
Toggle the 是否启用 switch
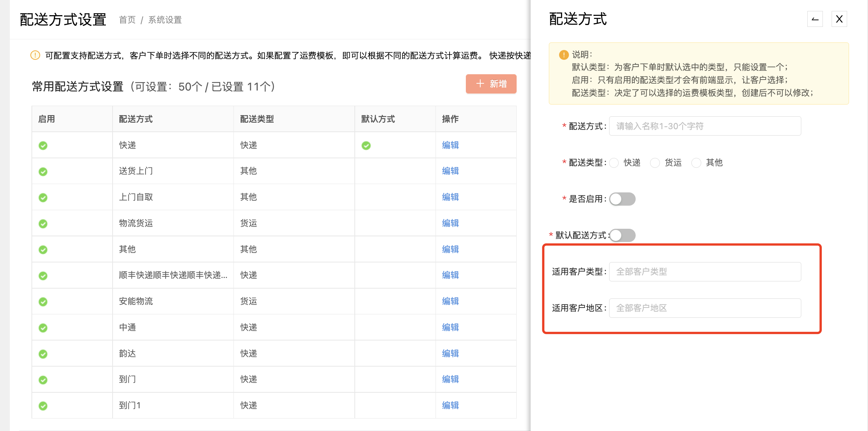click(x=622, y=199)
